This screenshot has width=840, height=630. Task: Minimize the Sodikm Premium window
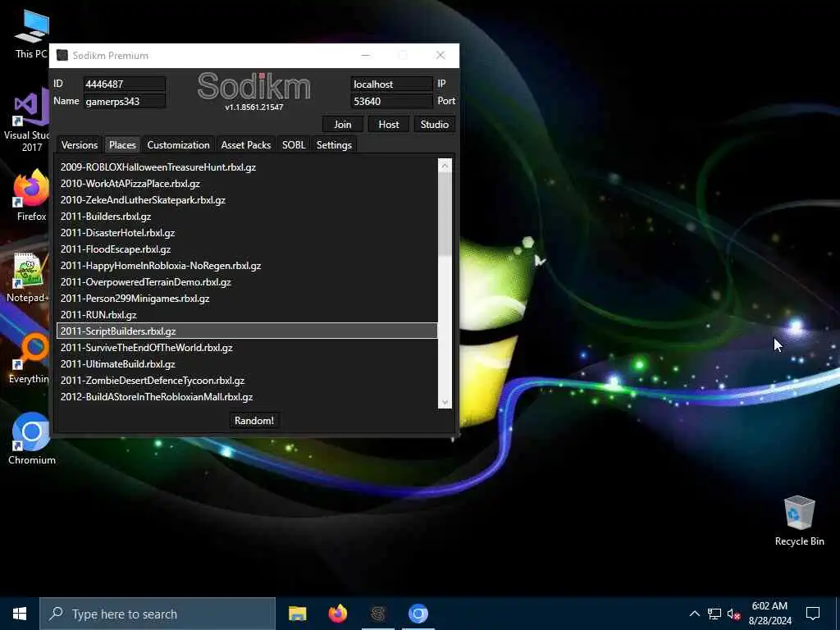point(365,55)
